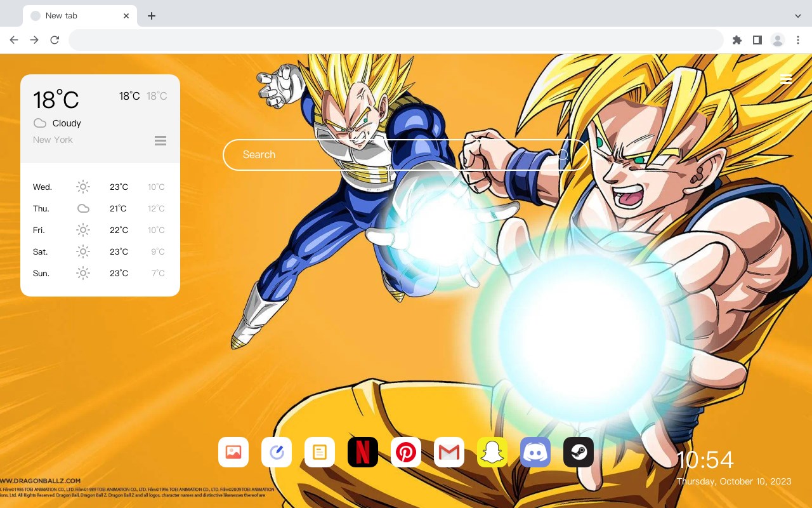Open the yellow notes icon

point(320,452)
